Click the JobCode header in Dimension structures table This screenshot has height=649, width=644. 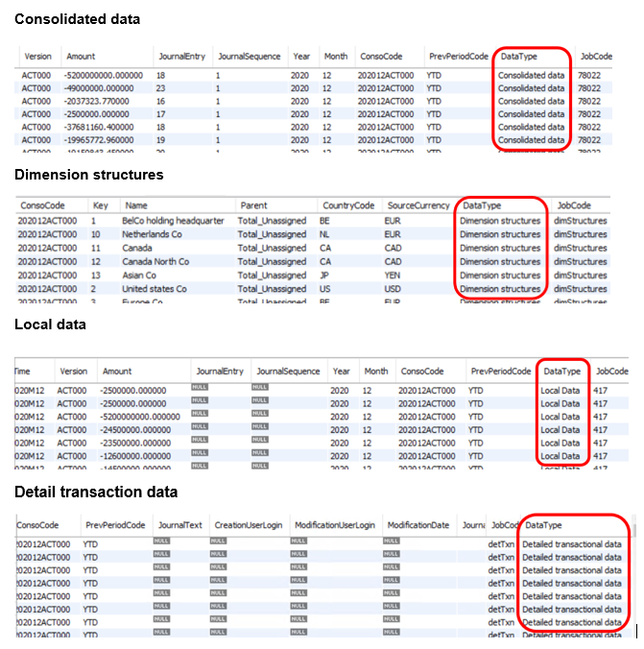(x=574, y=205)
